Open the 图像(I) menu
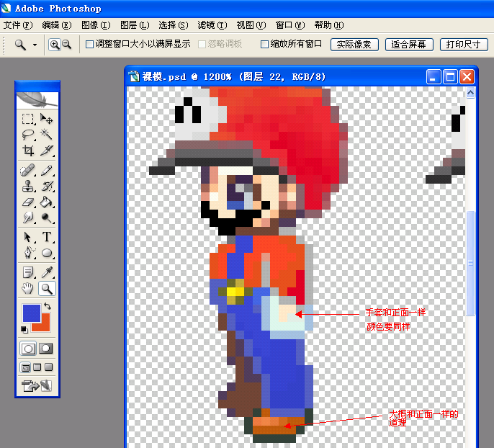The width and height of the screenshot is (494, 448). click(x=96, y=25)
